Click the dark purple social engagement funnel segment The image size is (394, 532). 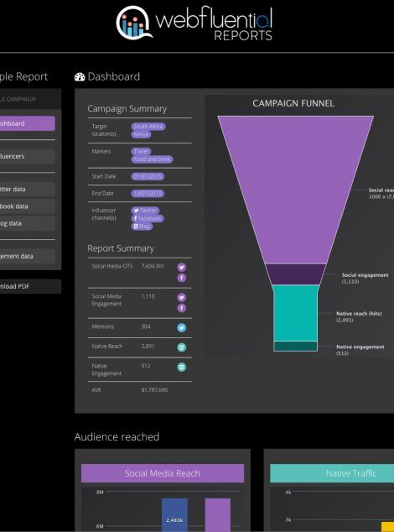click(295, 274)
